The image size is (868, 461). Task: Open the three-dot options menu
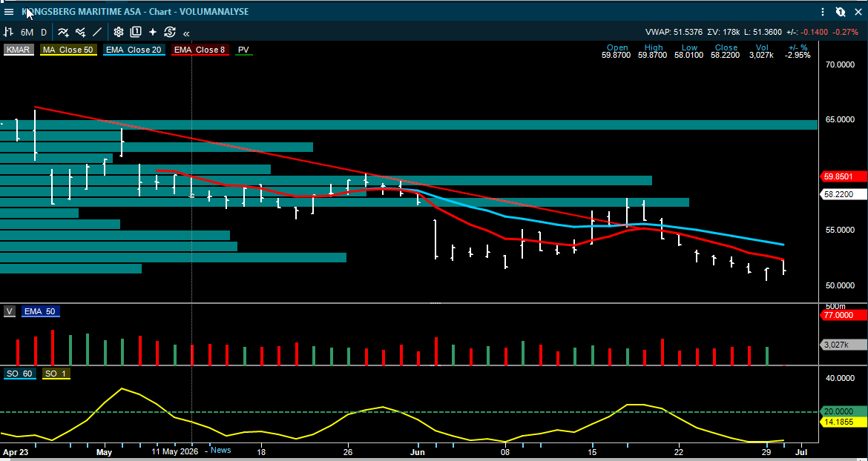(x=823, y=12)
